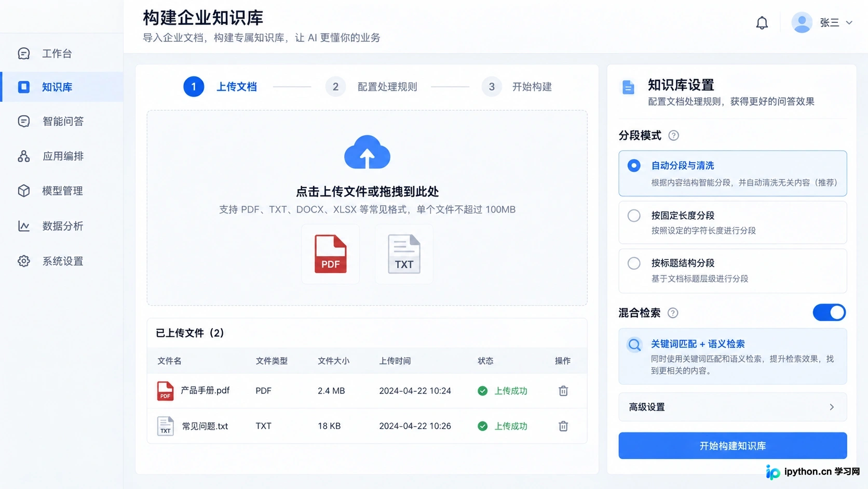Image resolution: width=868 pixels, height=489 pixels.
Task: Open the 张三 account dropdown
Action: coord(836,23)
